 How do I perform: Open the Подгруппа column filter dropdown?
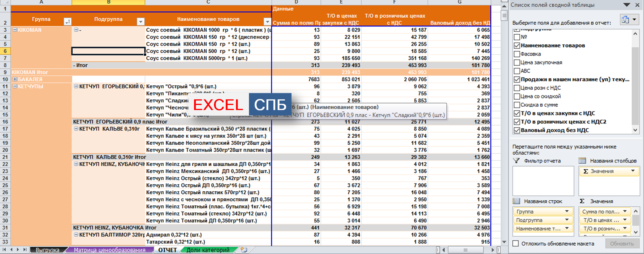coord(140,22)
